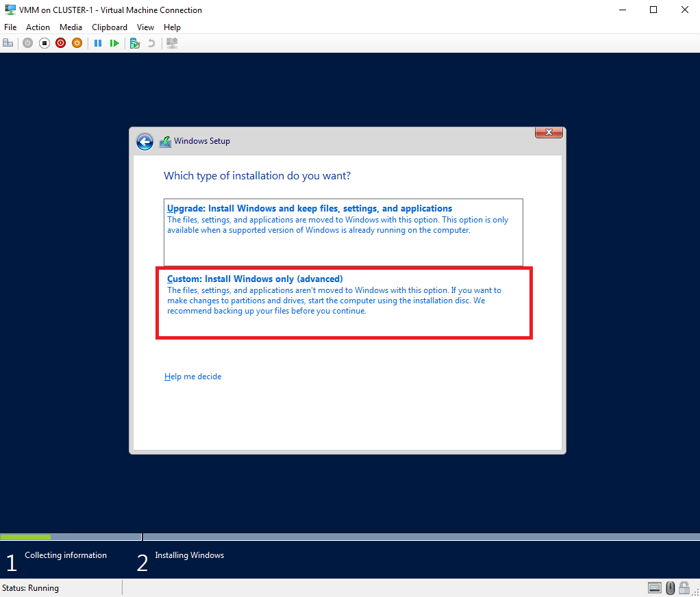
Task: Click the Revert arrow icon
Action: click(x=151, y=43)
